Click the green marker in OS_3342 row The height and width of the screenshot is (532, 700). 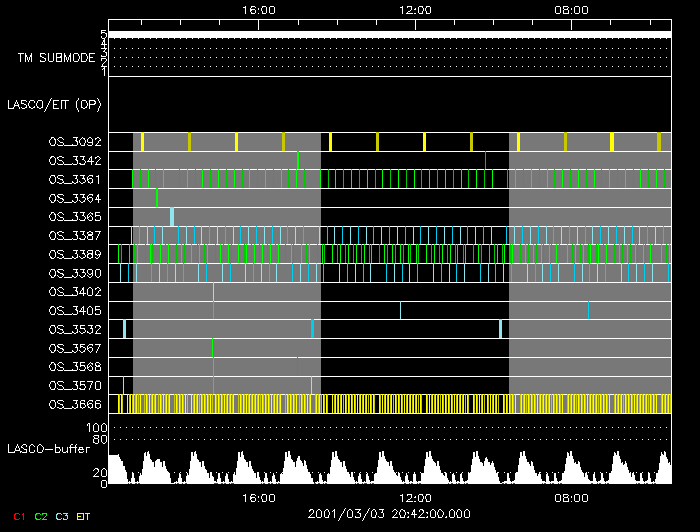point(298,160)
